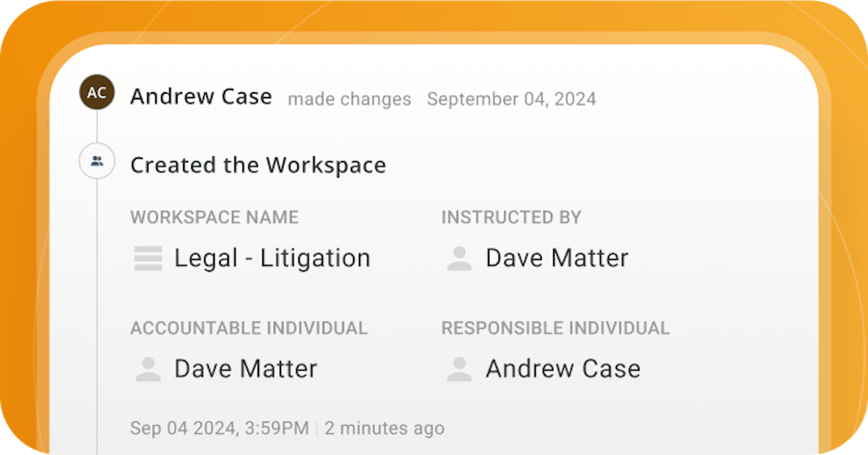The height and width of the screenshot is (455, 868).
Task: Click the INSTRUCTED BY field label
Action: [511, 218]
